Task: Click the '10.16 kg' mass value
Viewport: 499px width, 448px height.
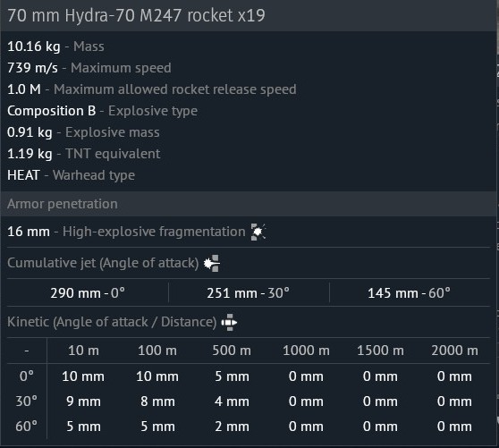Action: click(x=34, y=46)
